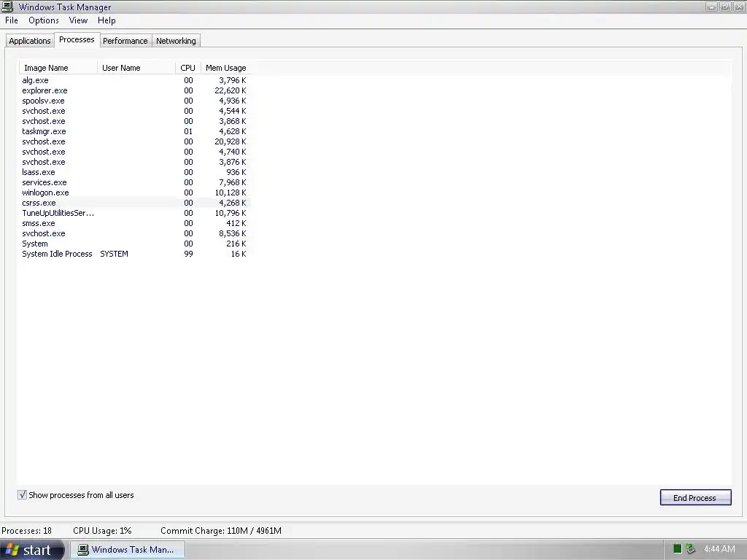Switch to the Performance tab
The height and width of the screenshot is (560, 747).
click(125, 41)
